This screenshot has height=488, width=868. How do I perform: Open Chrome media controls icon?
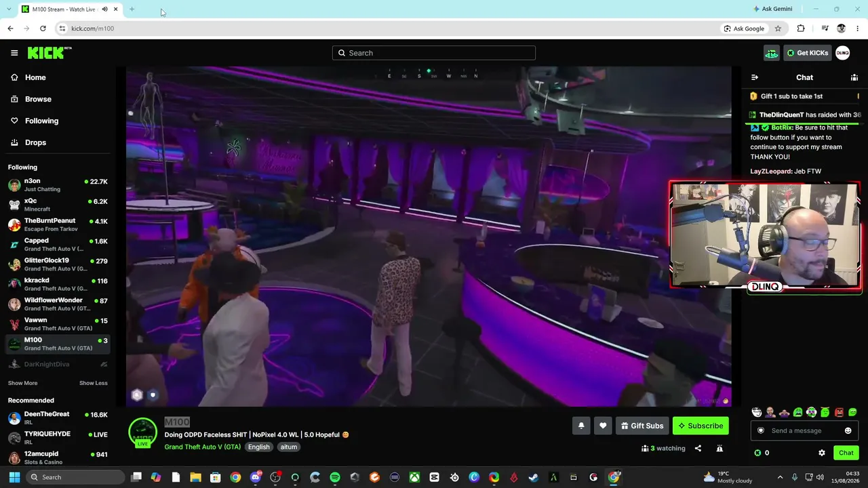pos(825,28)
